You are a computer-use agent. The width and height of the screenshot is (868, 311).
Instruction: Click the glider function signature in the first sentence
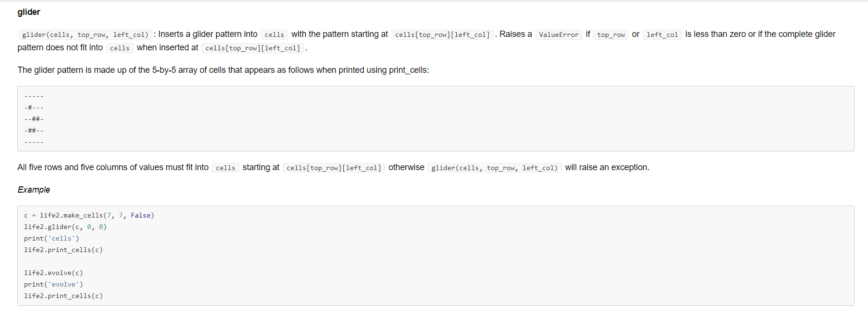(85, 35)
